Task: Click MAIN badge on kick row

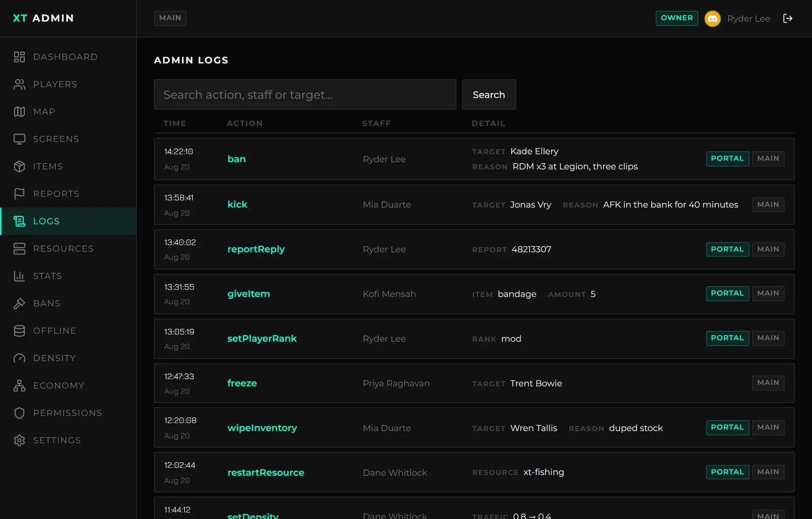Action: [768, 205]
